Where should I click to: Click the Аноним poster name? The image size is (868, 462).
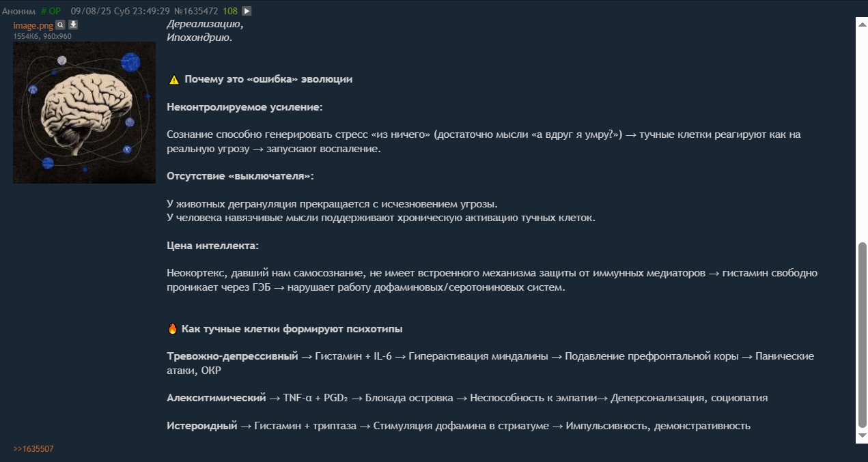(18, 11)
